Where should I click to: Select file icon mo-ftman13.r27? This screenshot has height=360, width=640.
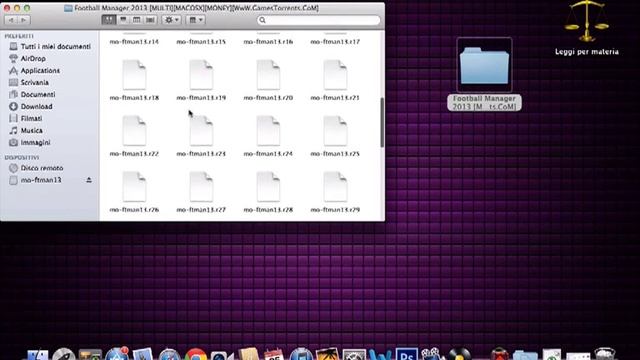(x=201, y=187)
